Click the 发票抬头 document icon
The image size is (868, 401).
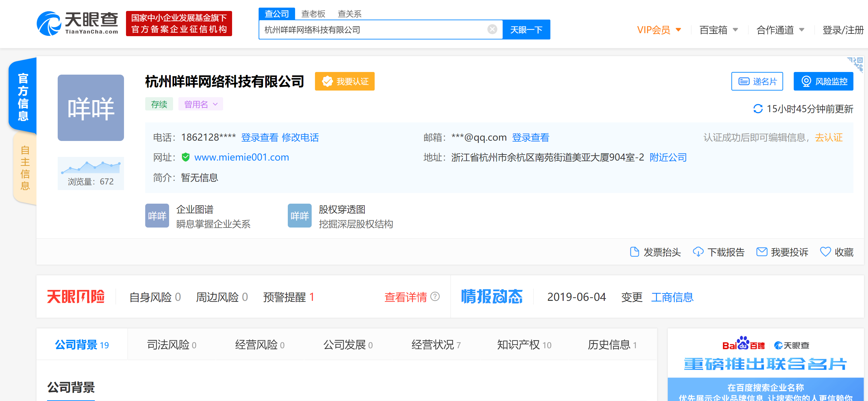pyautogui.click(x=635, y=252)
